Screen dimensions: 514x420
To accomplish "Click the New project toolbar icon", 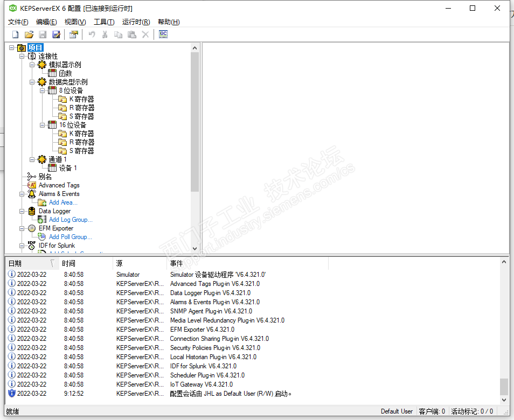I will click(15, 34).
